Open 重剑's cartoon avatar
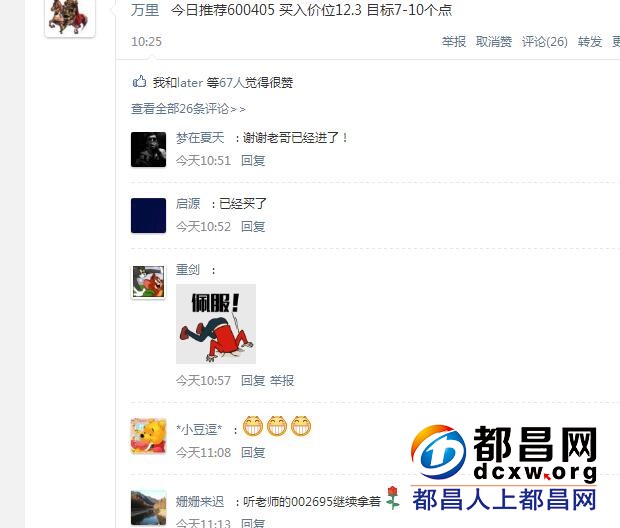The height and width of the screenshot is (528, 620). click(148, 282)
